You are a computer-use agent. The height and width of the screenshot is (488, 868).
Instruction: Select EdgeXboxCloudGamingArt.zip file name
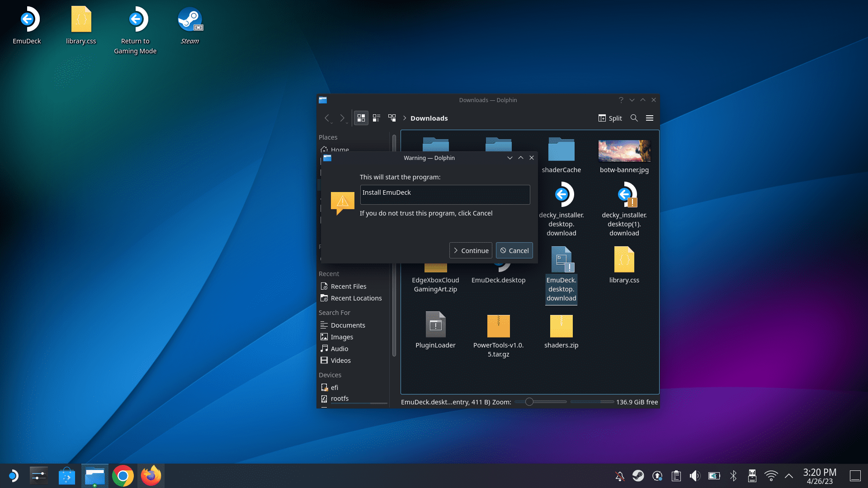click(x=435, y=285)
